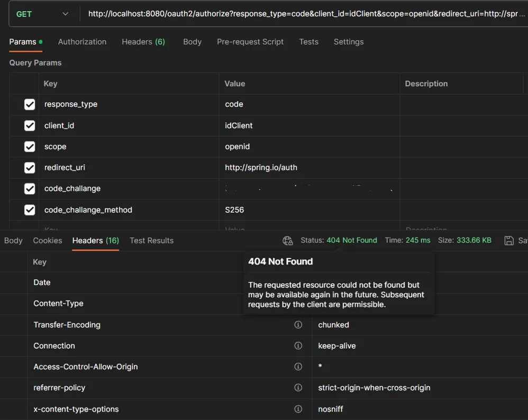Select the code_challange key cell

tap(129, 189)
